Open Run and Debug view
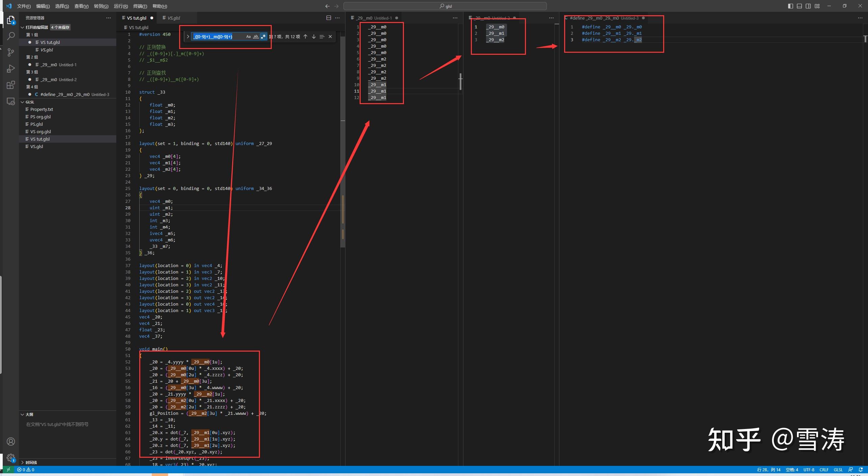 coord(11,69)
